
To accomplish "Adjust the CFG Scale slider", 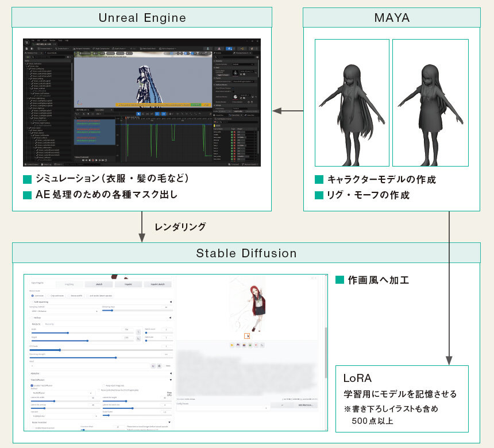I will tap(101, 350).
